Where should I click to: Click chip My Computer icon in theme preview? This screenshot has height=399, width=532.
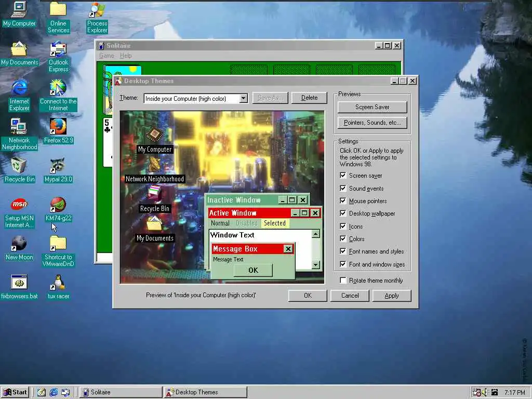click(x=154, y=135)
